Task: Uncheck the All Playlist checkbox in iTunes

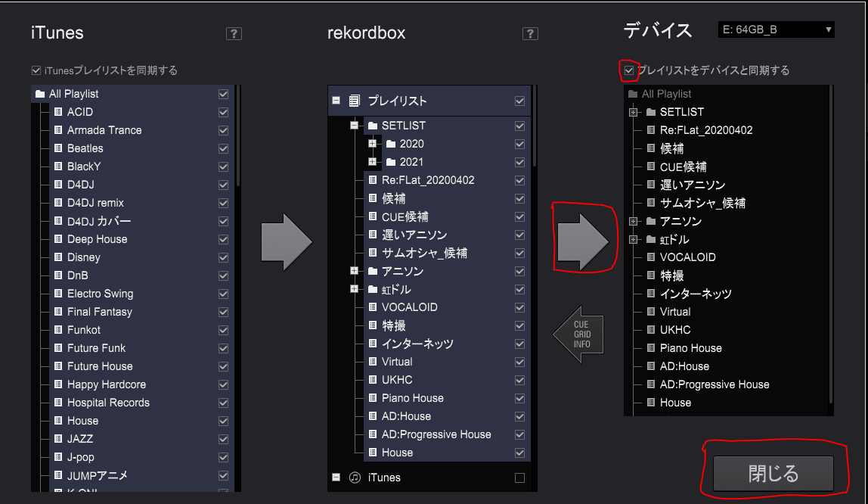Action: coord(223,94)
